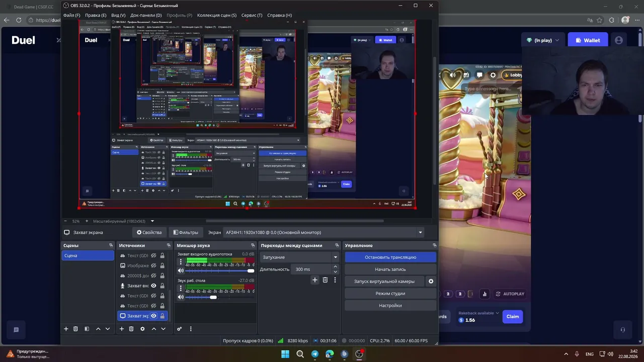Select the Сцена scene item
Image resolution: width=644 pixels, height=362 pixels.
coord(88,255)
